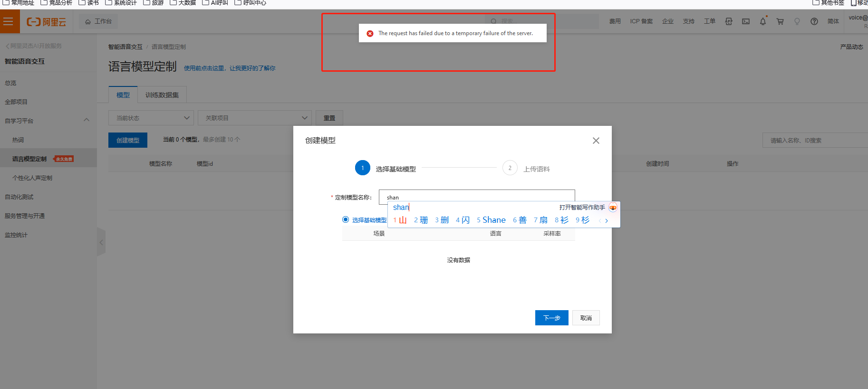Image resolution: width=868 pixels, height=389 pixels.
Task: Switch to the 模型 tab
Action: (123, 95)
